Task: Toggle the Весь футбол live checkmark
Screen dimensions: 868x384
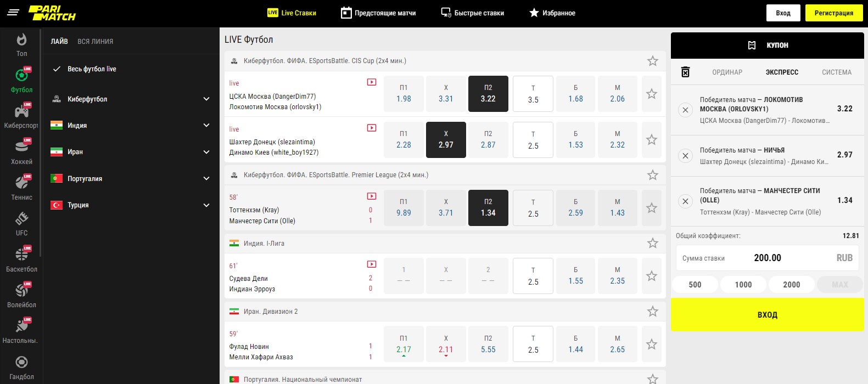Action: tap(56, 69)
